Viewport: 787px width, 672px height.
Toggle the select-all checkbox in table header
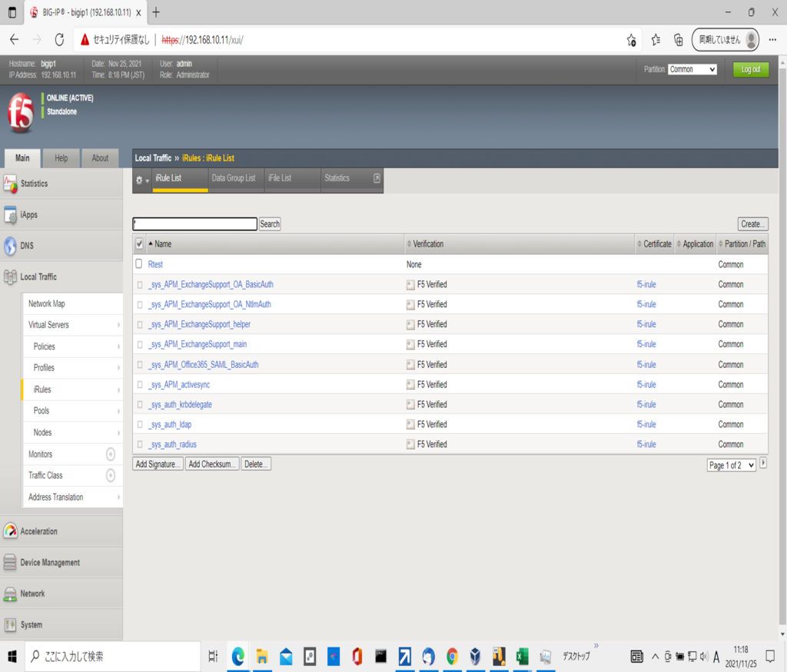[139, 244]
